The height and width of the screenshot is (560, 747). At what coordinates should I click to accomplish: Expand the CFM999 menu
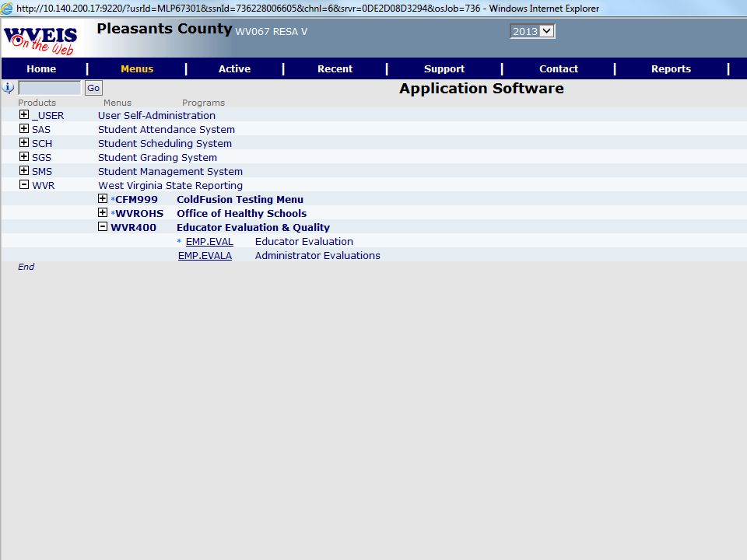click(103, 198)
